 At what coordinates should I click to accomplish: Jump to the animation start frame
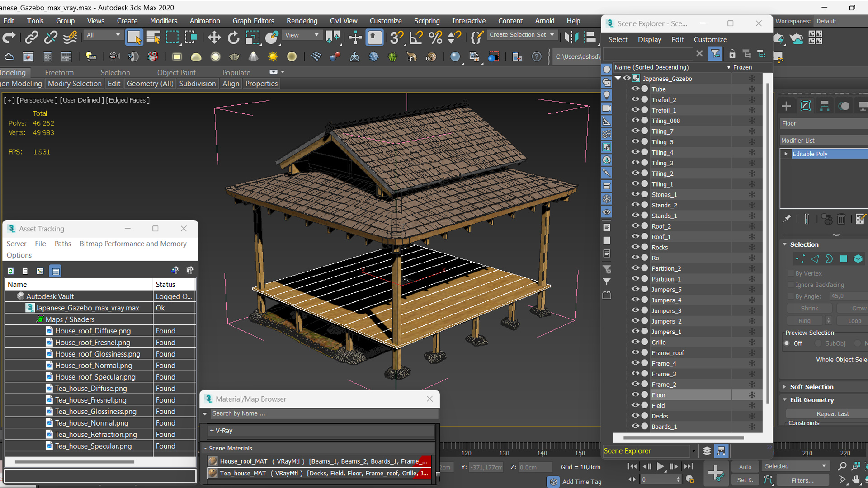[632, 466]
